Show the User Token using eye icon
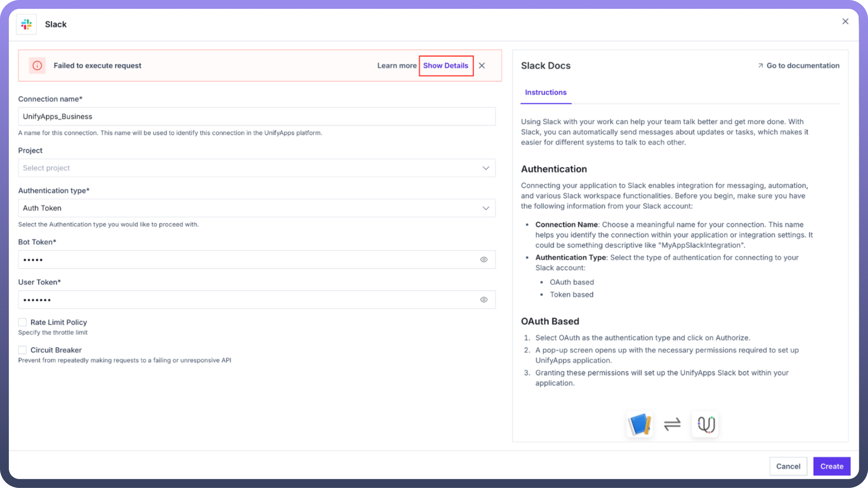The image size is (868, 488). point(484,299)
